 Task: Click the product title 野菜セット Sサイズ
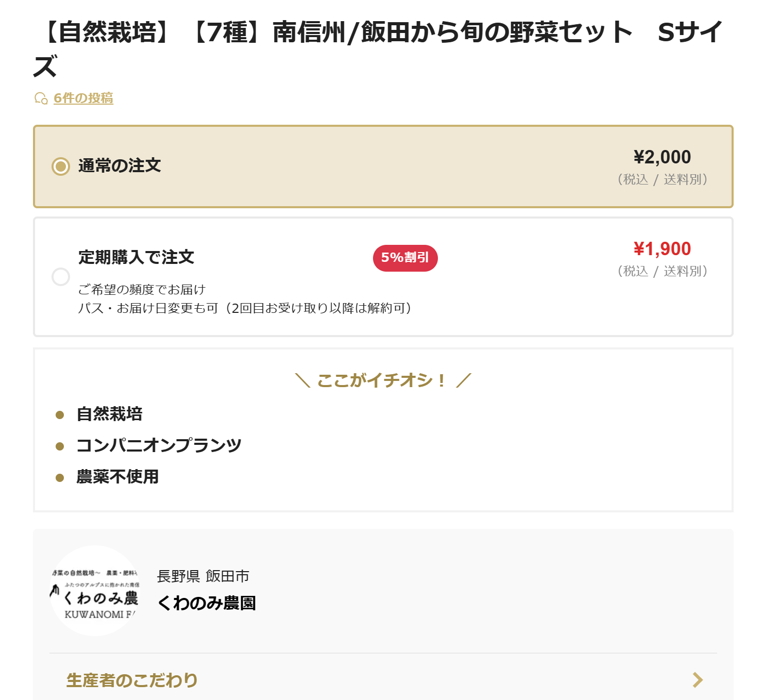378,49
